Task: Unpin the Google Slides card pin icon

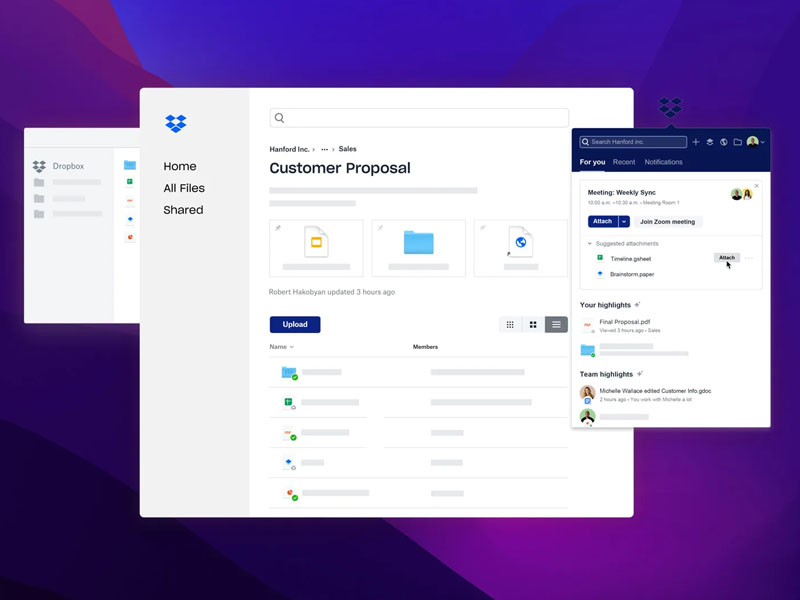Action: pos(278,228)
